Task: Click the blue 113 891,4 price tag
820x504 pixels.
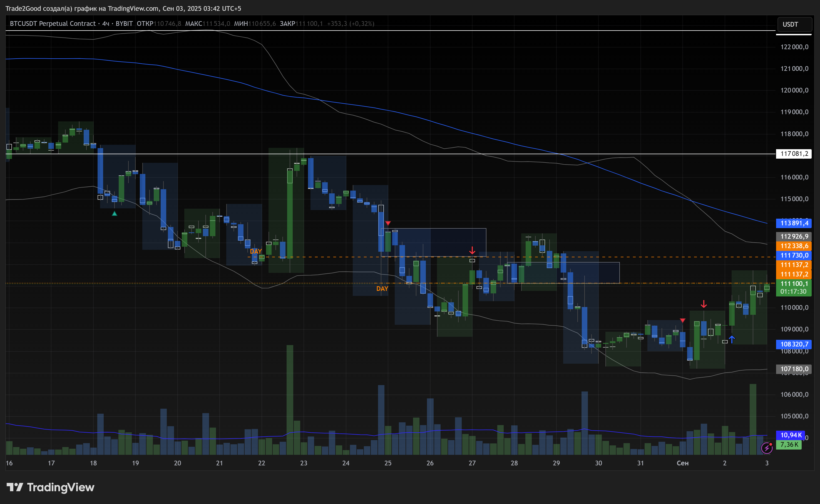Action: click(x=794, y=223)
